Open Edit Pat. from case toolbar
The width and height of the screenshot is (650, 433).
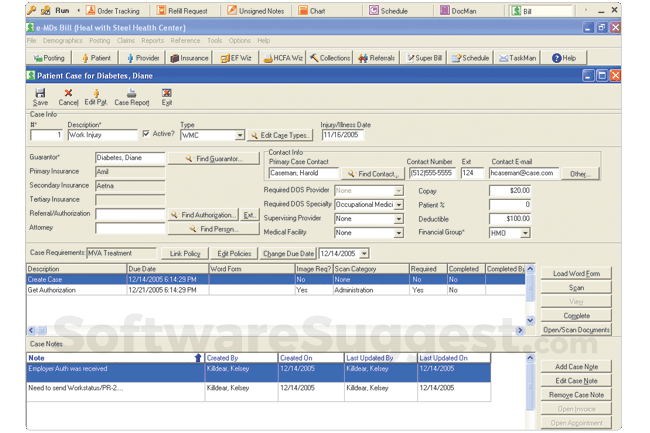97,96
